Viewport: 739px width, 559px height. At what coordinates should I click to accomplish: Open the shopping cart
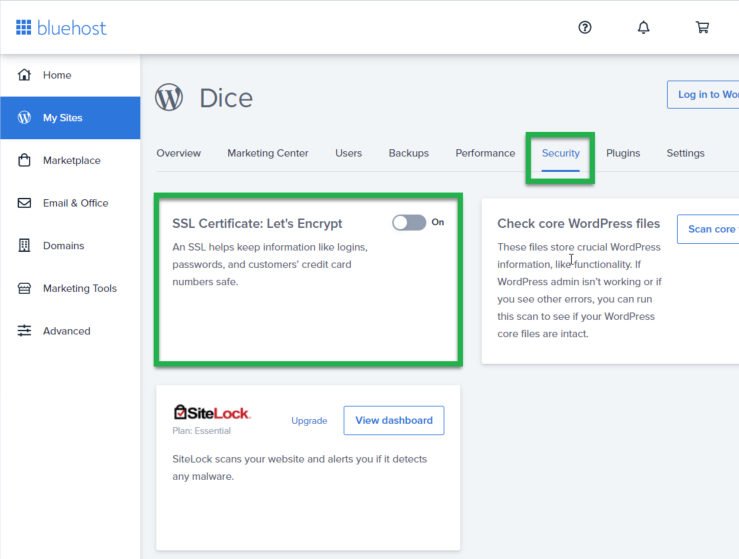click(x=702, y=27)
